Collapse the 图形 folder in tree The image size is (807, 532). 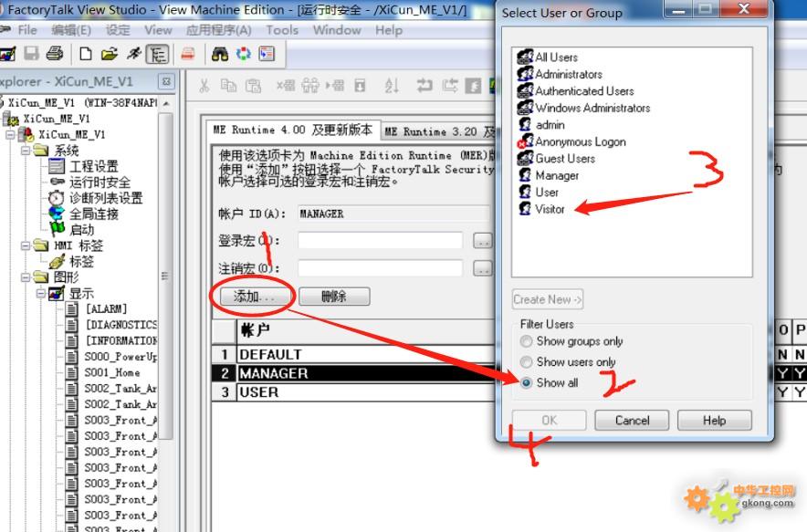(x=26, y=277)
